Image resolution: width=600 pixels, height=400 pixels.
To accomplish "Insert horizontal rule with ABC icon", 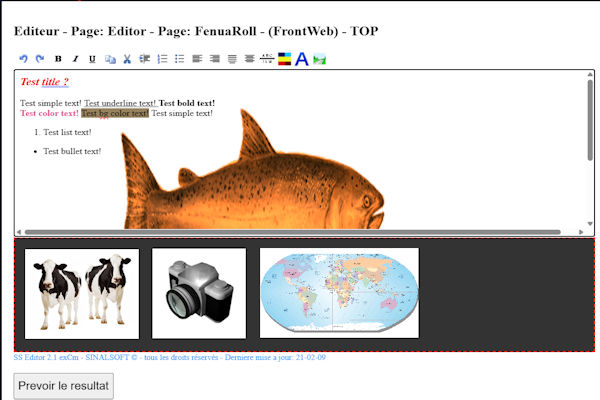I will (267, 59).
